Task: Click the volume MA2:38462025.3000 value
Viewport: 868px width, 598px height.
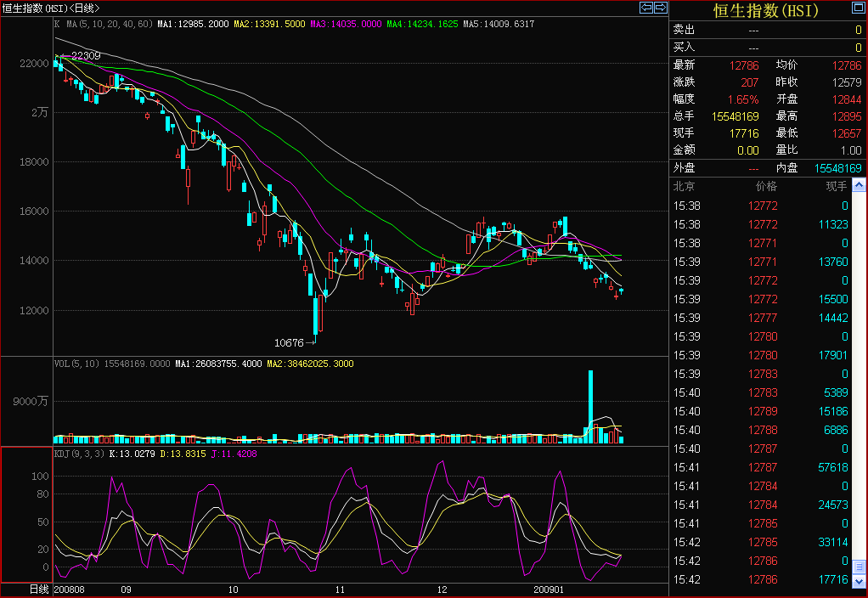Action: click(311, 364)
